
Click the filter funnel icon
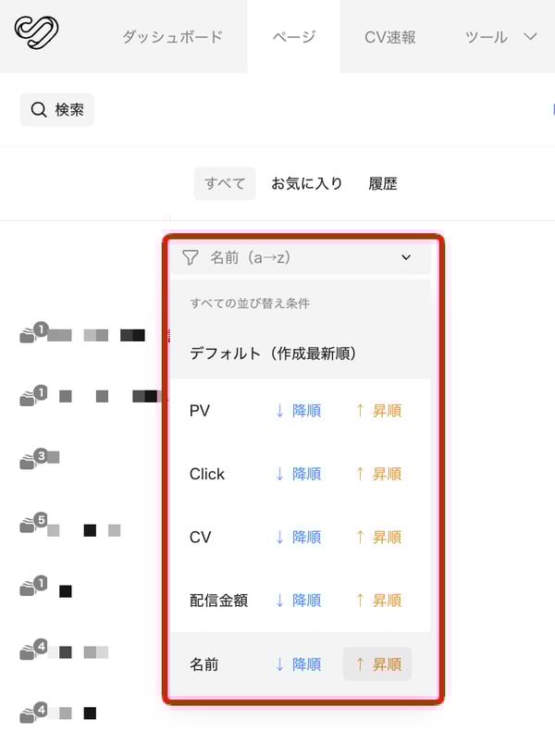[x=191, y=257]
